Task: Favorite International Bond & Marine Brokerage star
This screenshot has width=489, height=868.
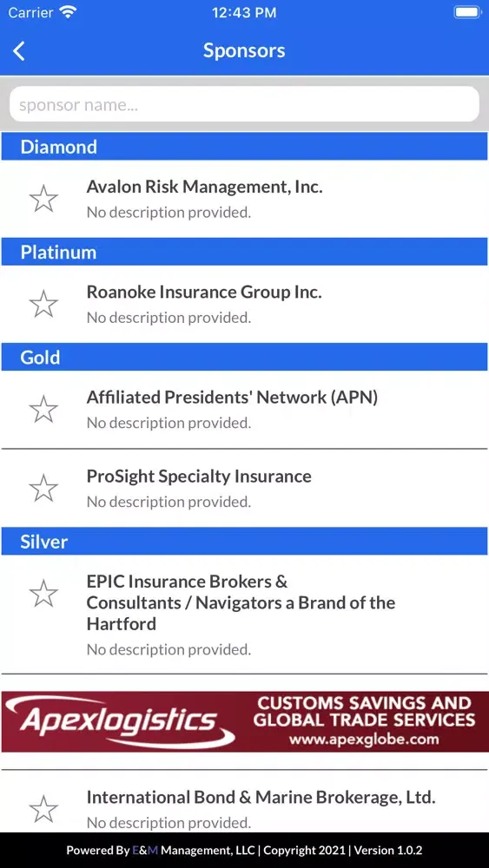Action: 43,809
